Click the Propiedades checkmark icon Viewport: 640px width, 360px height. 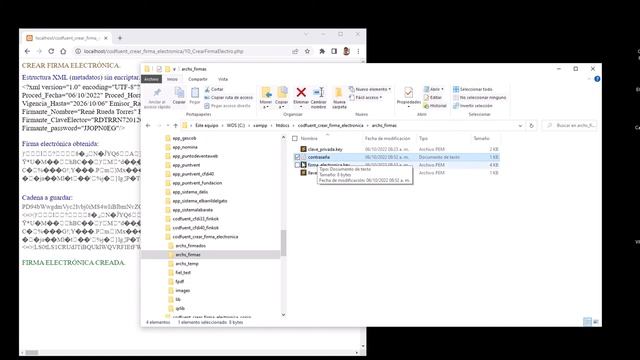point(408,92)
